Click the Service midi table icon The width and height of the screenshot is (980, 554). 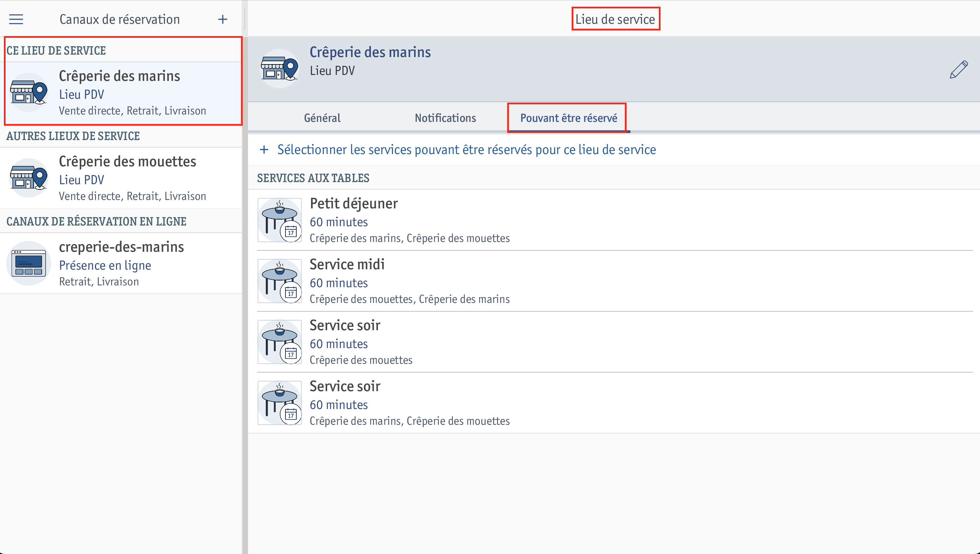tap(279, 281)
